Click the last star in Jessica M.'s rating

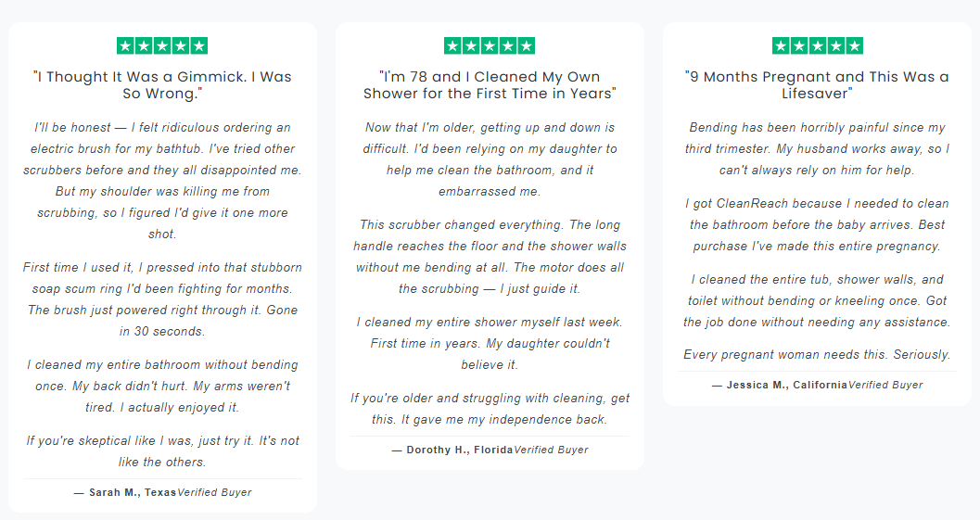tap(854, 45)
